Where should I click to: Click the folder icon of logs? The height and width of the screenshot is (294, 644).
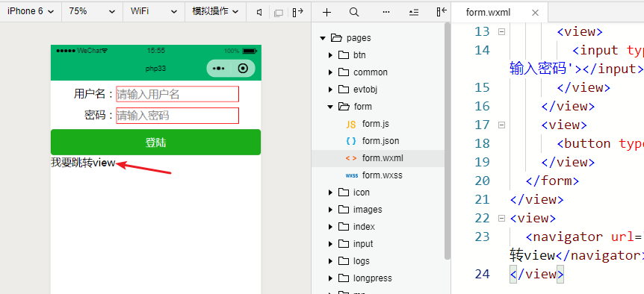click(x=344, y=261)
